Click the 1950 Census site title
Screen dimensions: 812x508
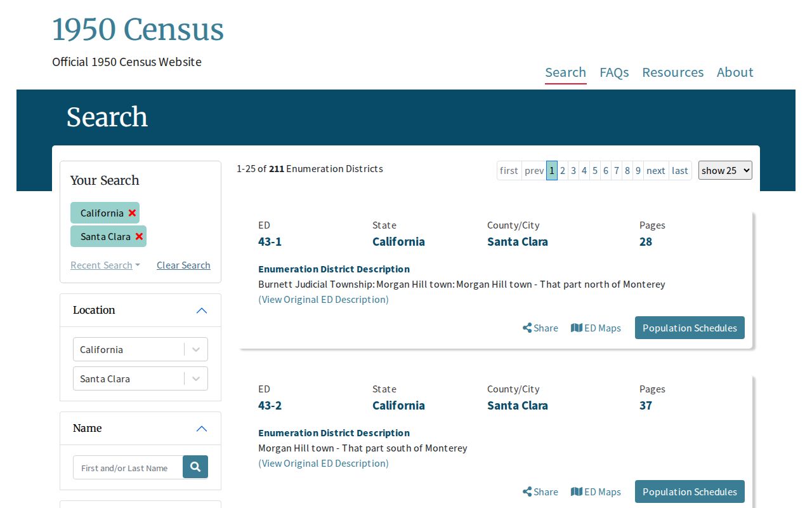point(138,30)
